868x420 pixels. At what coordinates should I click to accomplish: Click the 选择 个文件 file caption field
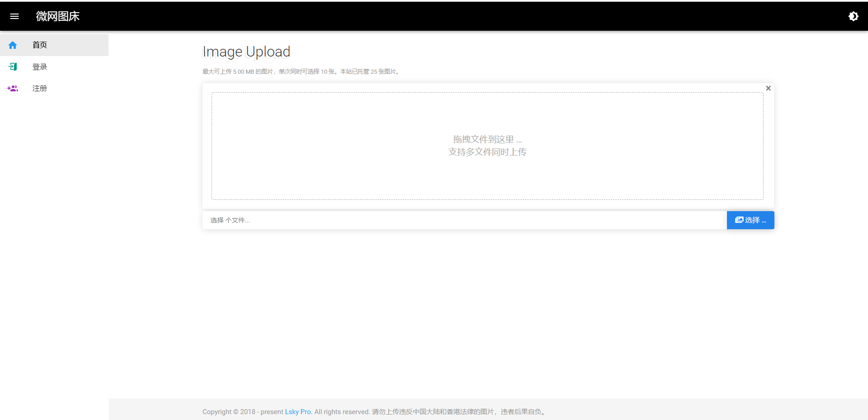pyautogui.click(x=465, y=220)
